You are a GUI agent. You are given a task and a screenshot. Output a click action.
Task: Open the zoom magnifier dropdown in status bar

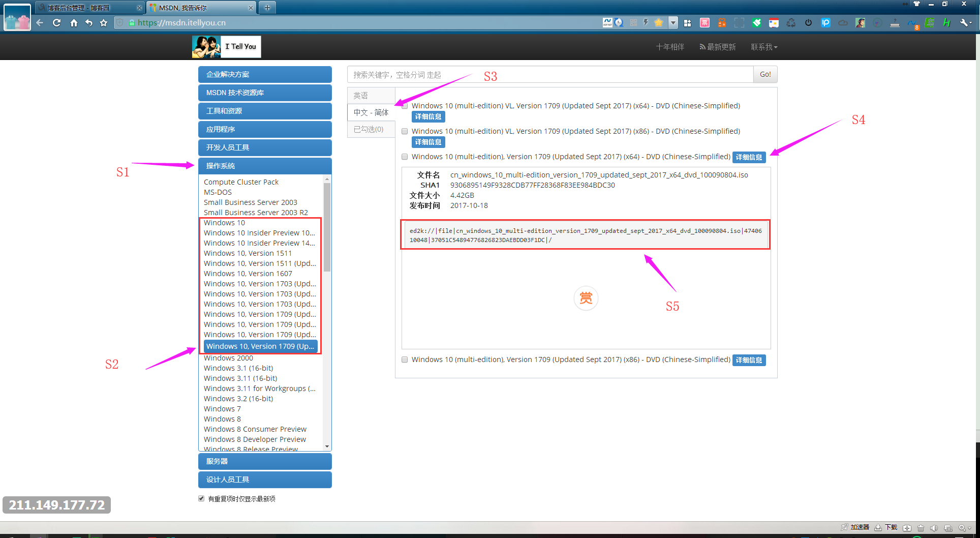[965, 528]
